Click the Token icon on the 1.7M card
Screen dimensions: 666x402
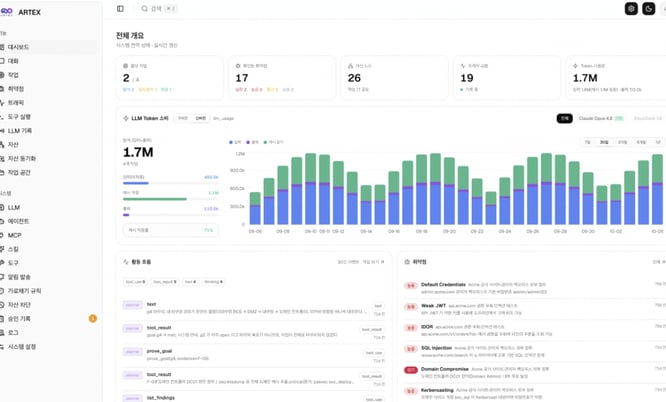pos(576,66)
